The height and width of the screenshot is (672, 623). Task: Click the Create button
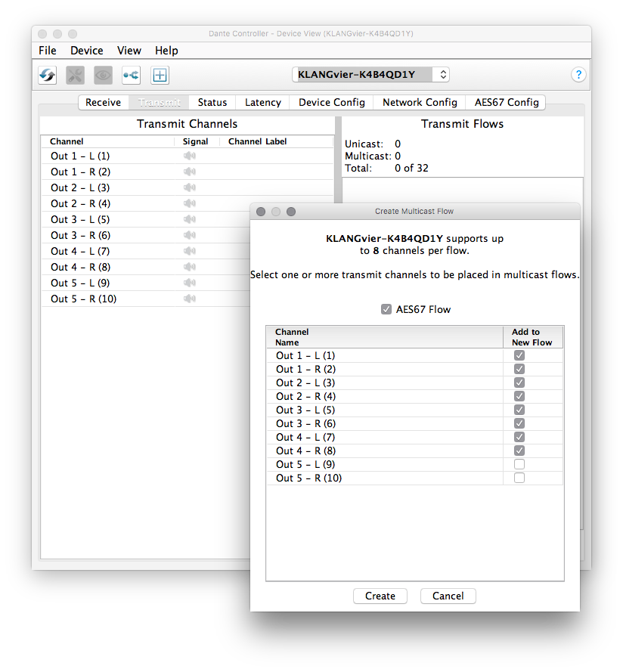pos(380,596)
